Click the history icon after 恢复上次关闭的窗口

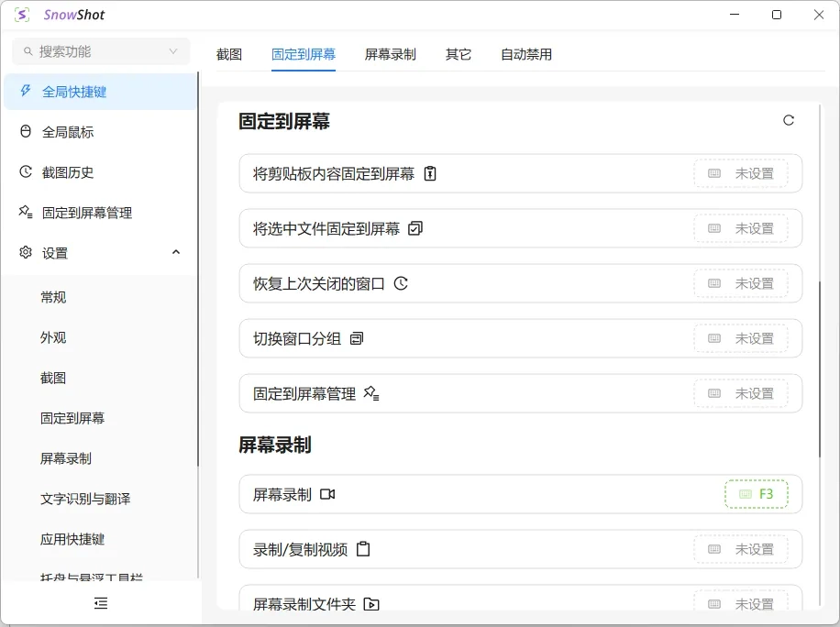401,283
